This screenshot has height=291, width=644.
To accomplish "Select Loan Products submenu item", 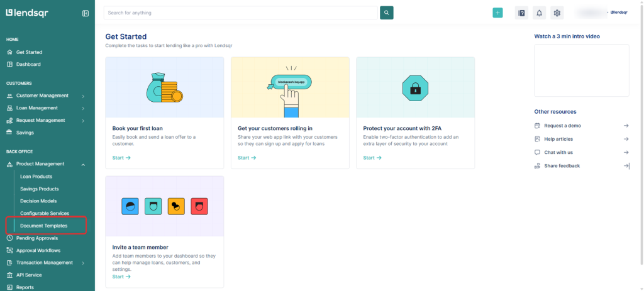I will coord(36,177).
